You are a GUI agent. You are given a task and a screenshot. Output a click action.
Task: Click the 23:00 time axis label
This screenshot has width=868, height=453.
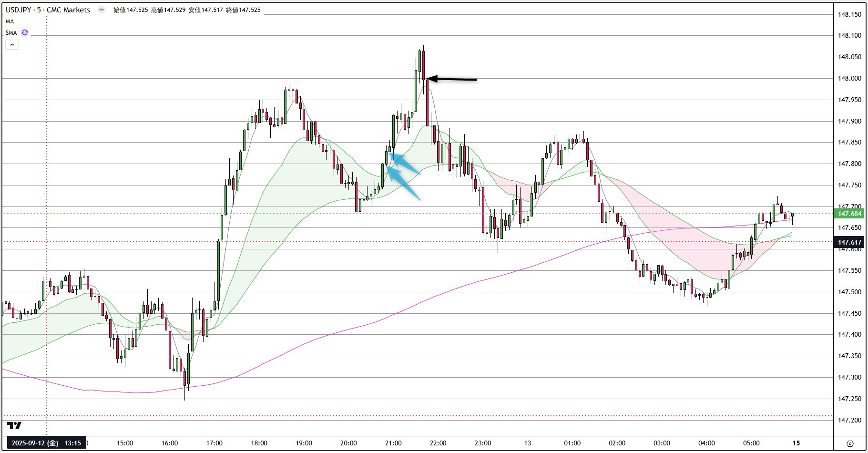coord(483,443)
